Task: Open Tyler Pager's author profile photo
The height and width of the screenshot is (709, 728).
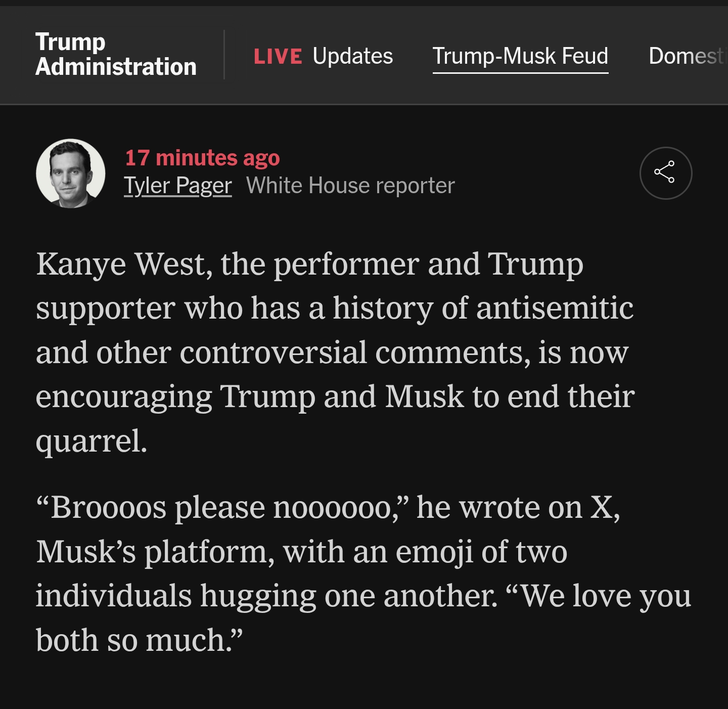Action: pos(71,173)
